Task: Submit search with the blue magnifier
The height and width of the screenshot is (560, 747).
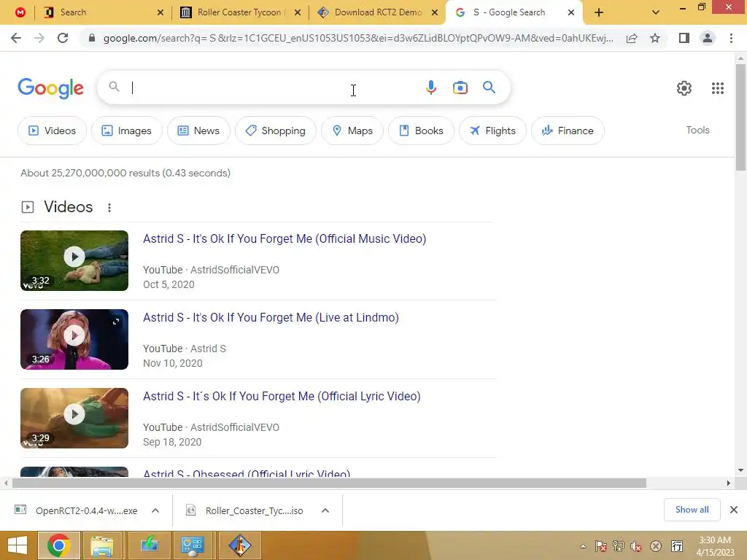Action: 489,87
